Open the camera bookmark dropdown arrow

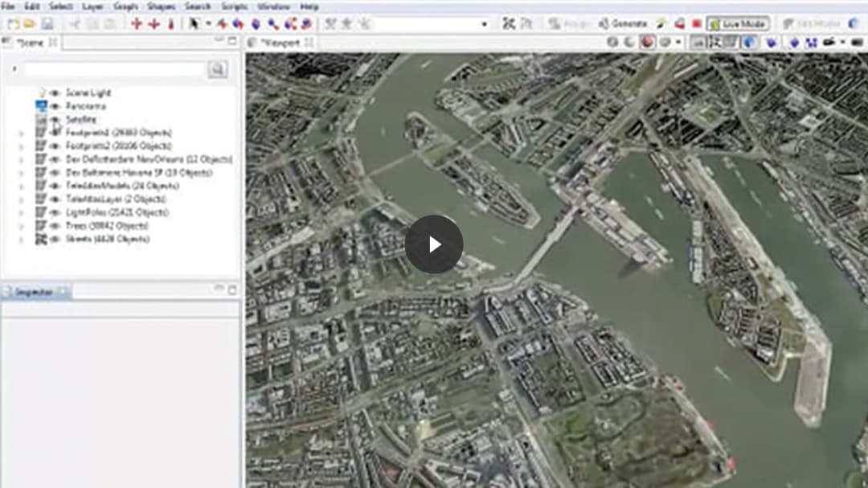pyautogui.click(x=842, y=42)
